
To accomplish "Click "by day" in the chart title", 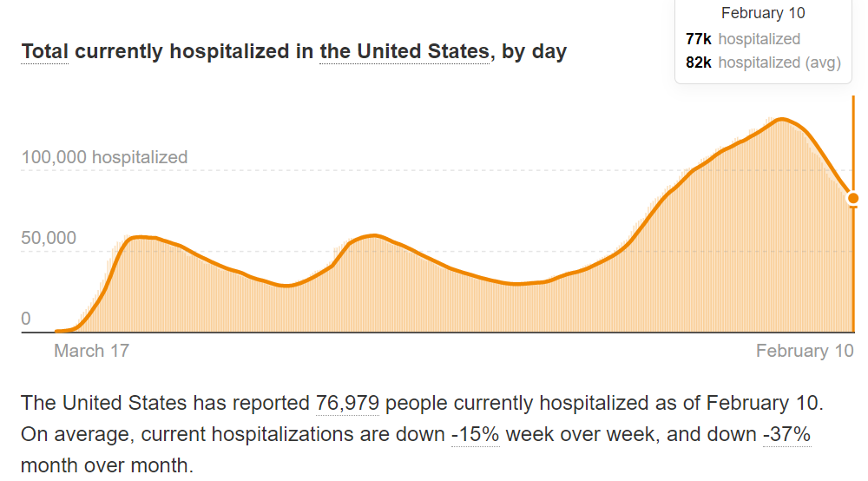I will (x=535, y=52).
